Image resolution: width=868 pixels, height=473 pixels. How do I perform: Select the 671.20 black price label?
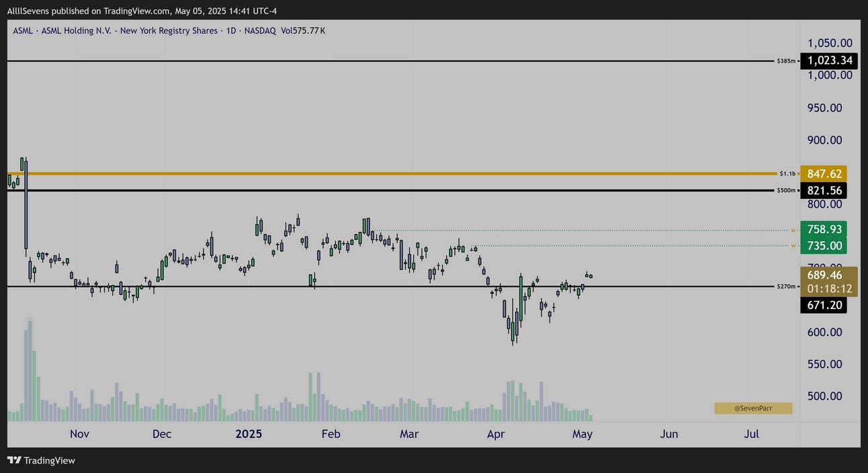[x=824, y=306]
